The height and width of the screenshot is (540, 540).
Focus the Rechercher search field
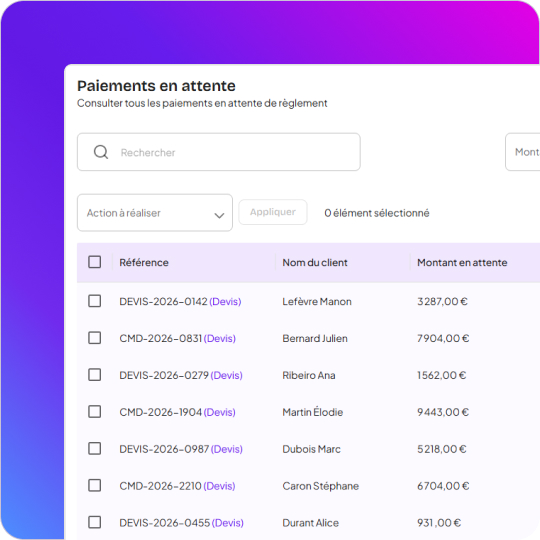pos(219,152)
